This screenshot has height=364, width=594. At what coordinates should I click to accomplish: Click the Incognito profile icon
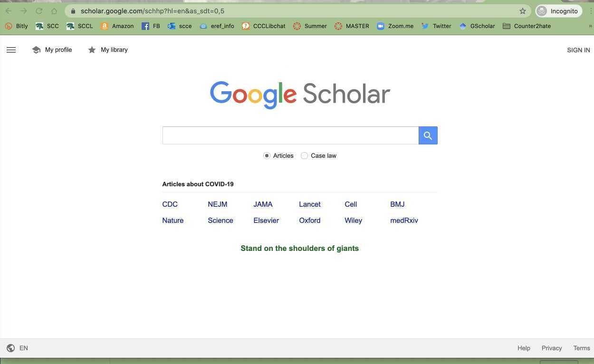pos(541,10)
